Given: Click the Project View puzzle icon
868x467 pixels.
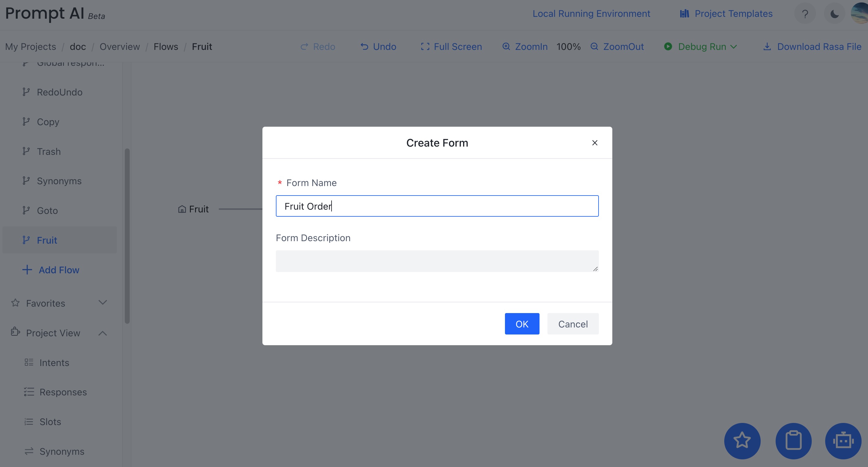Looking at the screenshot, I should tap(15, 332).
